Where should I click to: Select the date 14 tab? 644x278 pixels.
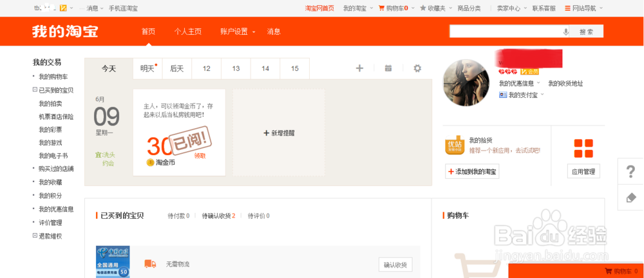click(x=265, y=69)
